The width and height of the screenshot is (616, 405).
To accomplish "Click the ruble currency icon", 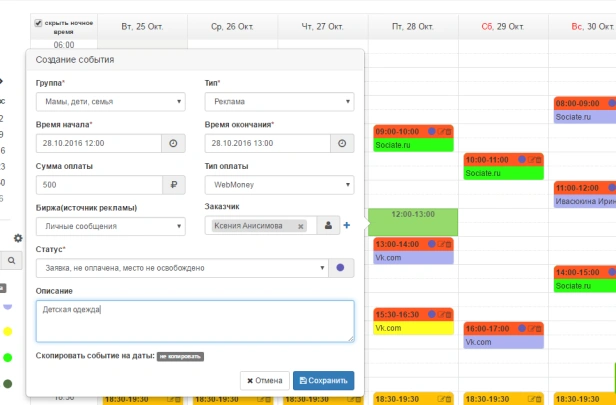I will pos(174,185).
